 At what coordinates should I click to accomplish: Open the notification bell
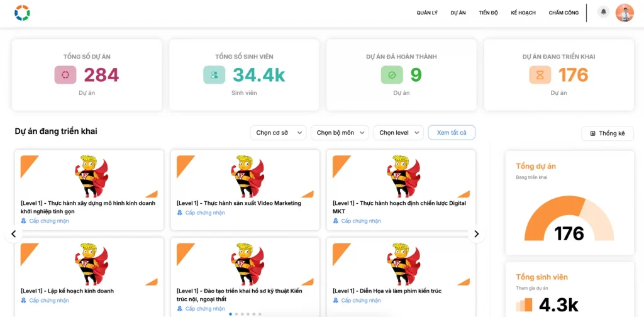[x=604, y=12]
